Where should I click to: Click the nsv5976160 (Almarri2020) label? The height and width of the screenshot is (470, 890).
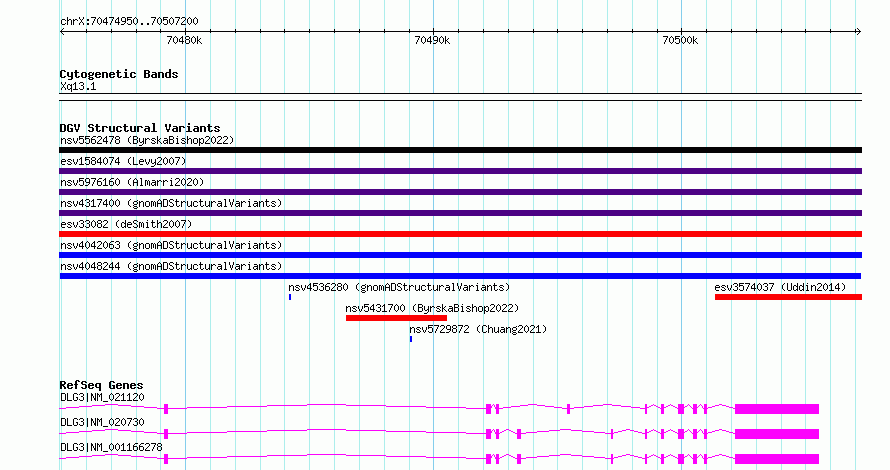132,182
